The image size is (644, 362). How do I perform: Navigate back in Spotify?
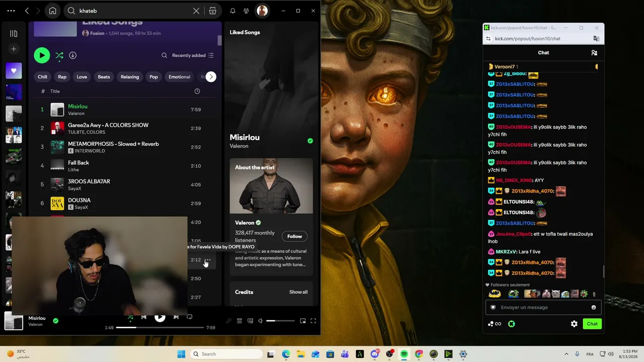pos(27,11)
